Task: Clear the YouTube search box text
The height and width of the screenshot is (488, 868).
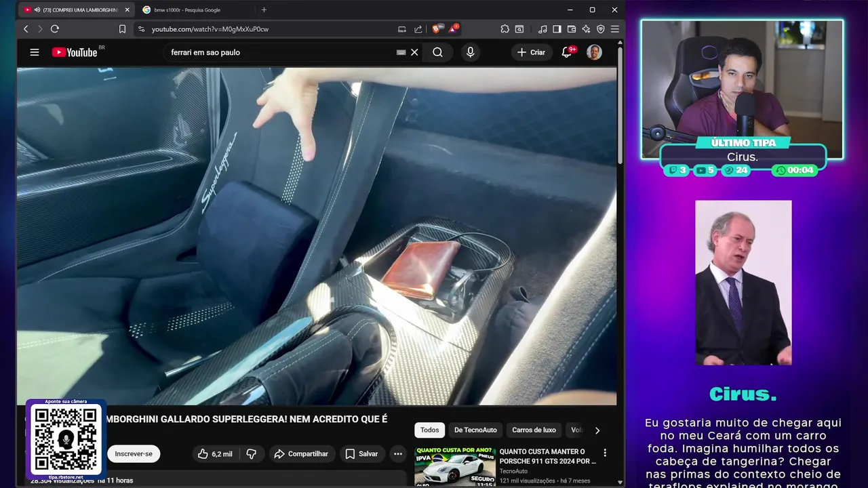Action: tap(414, 52)
